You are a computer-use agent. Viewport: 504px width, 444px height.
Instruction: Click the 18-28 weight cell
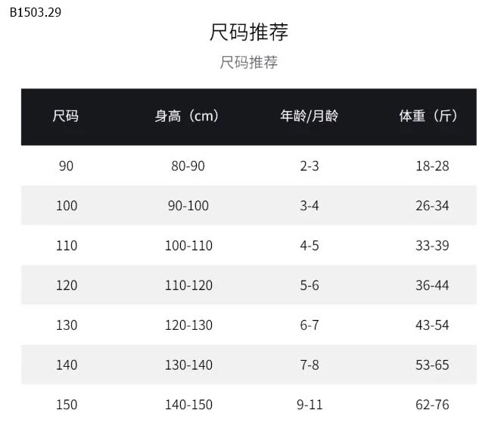tap(432, 166)
